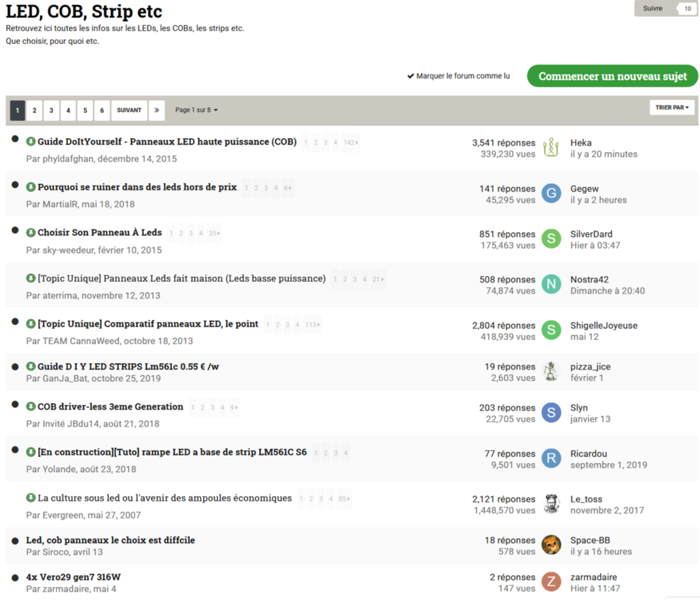Click pinned icon beside rampe LED tuto topic
700x600 pixels.
30,452
